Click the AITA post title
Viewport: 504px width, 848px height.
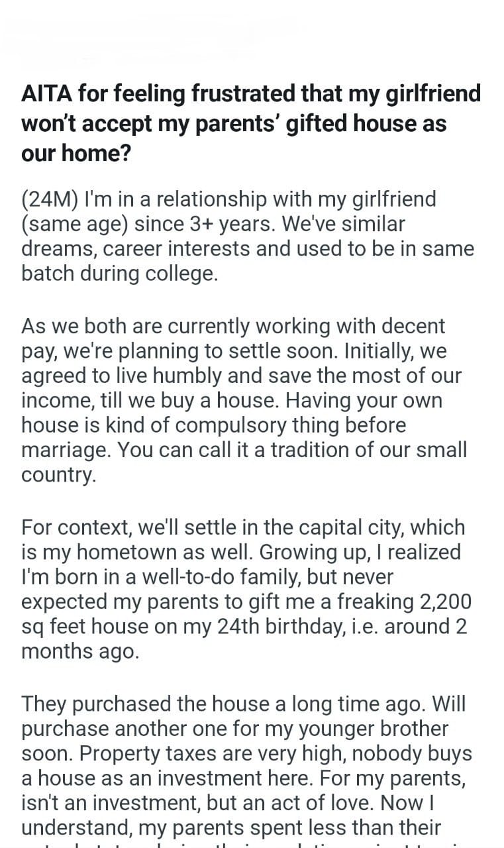[251, 123]
